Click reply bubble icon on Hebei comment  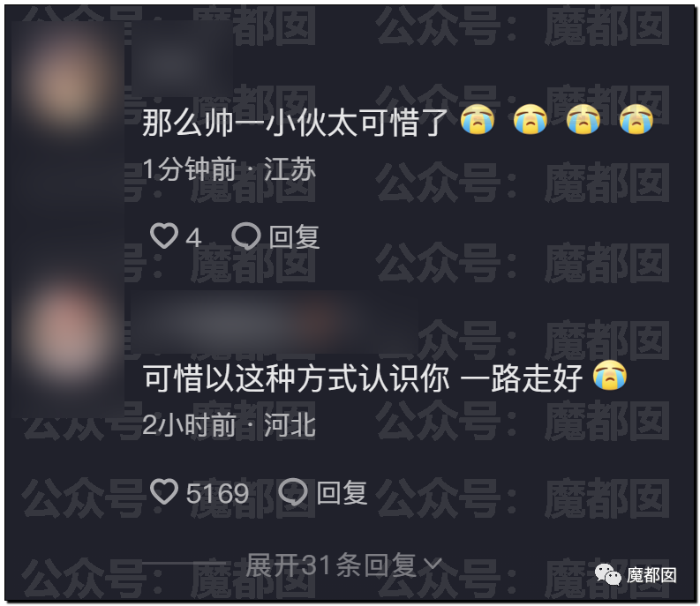click(293, 491)
